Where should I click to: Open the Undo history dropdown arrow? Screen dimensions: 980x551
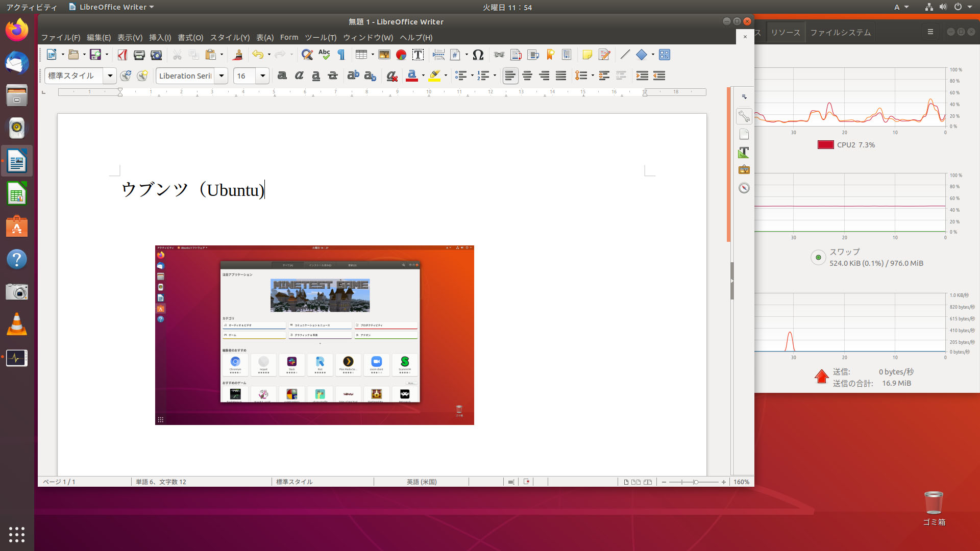(x=269, y=55)
